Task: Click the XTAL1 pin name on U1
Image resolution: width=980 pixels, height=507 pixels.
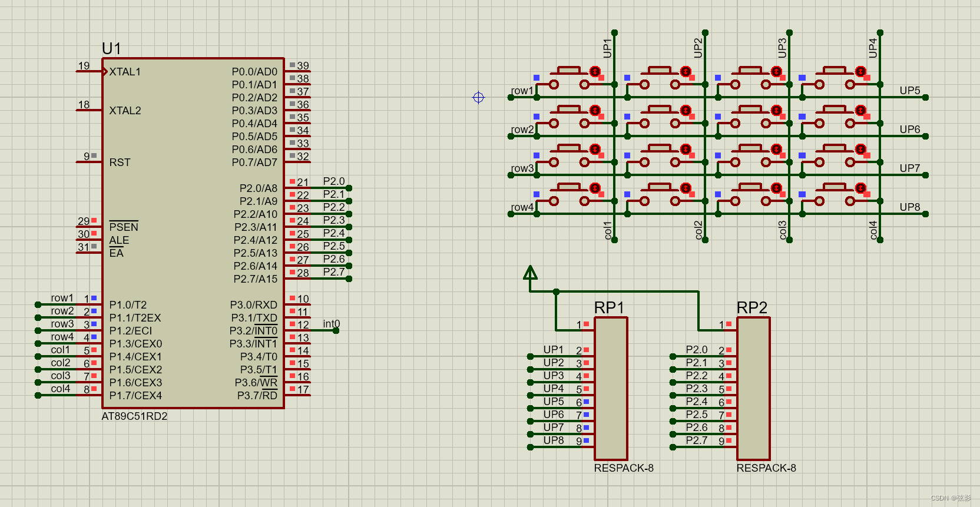Action: [x=125, y=72]
